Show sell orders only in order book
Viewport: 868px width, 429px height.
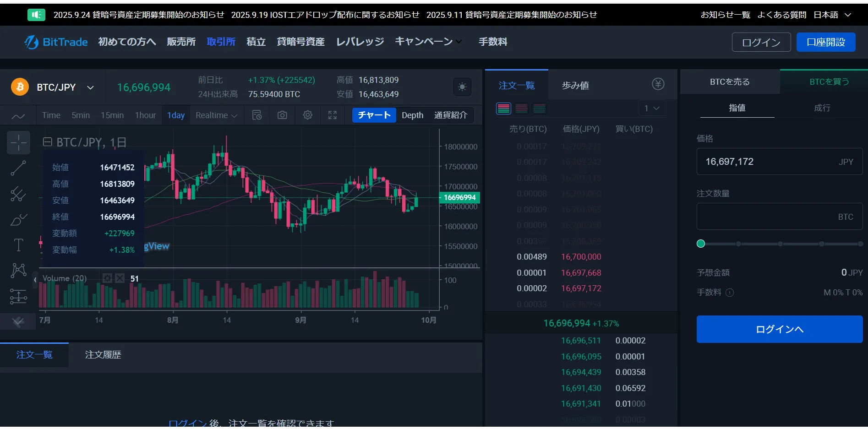(x=521, y=109)
